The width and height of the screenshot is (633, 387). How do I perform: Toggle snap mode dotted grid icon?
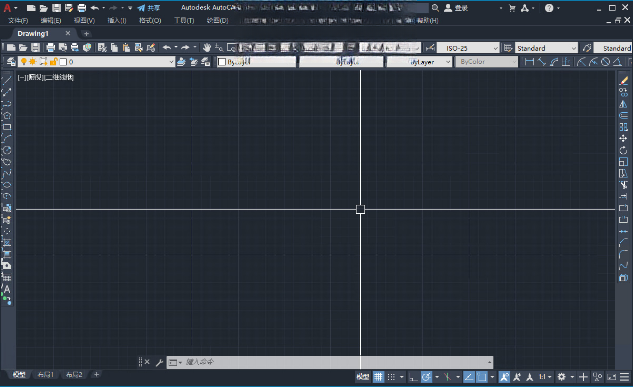click(x=391, y=377)
